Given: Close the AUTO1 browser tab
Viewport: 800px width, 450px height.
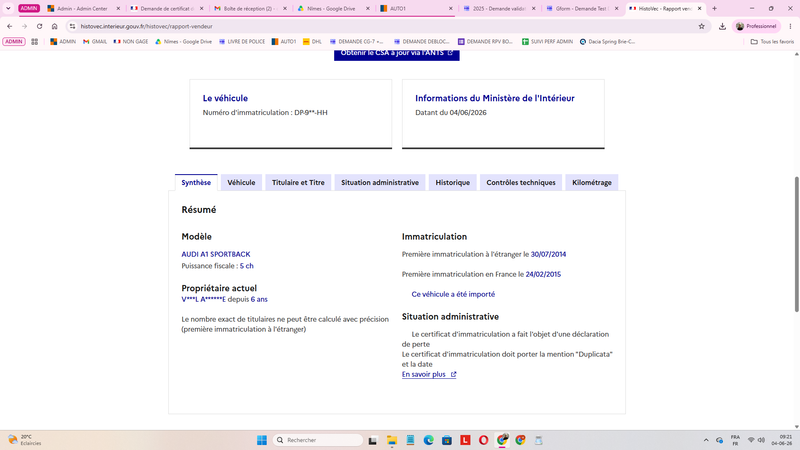Looking at the screenshot, I should 451,9.
